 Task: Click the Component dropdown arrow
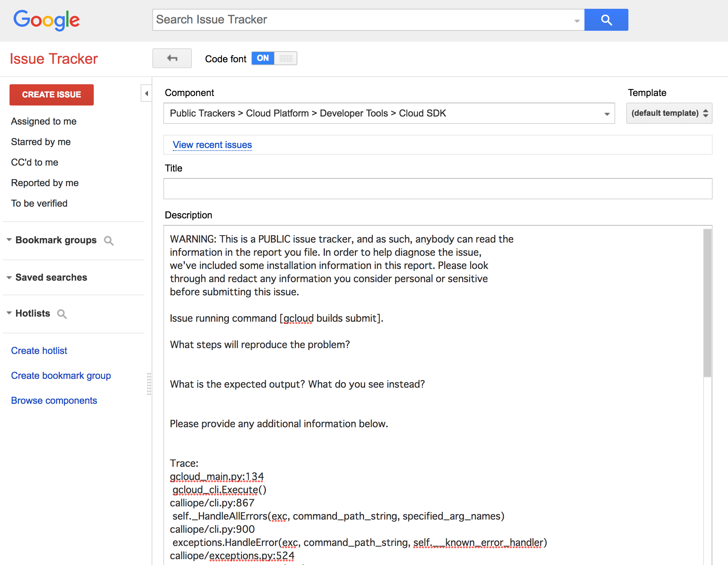[x=607, y=114]
